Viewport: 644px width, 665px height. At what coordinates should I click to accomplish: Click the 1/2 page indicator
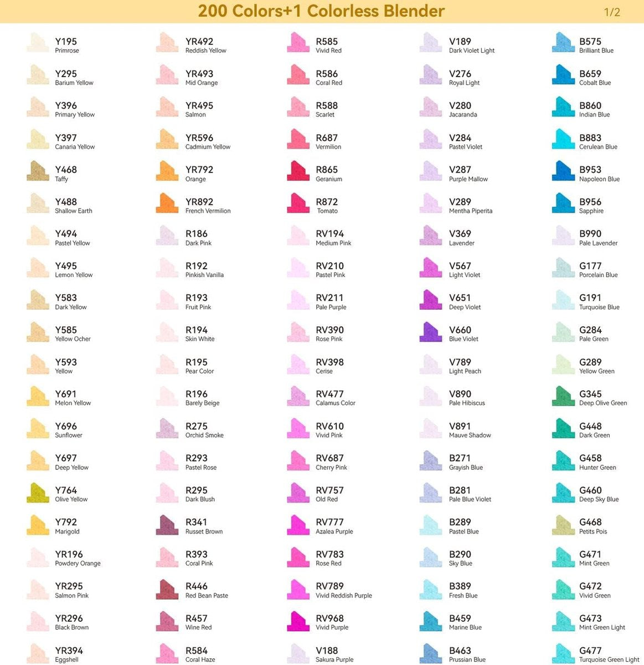tap(612, 12)
